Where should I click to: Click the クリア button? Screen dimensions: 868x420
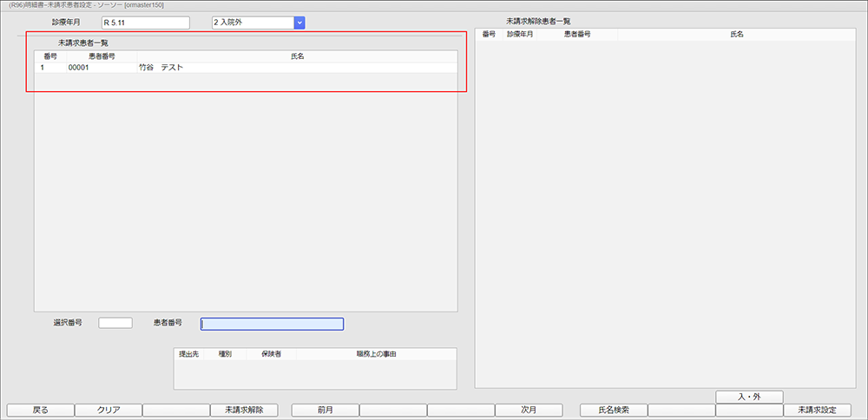point(108,410)
